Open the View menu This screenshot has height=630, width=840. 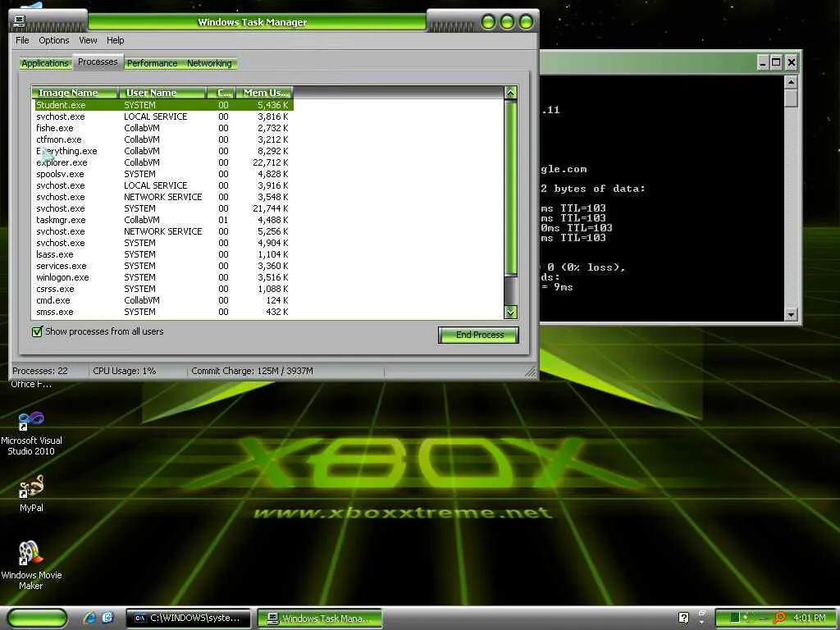tap(88, 40)
